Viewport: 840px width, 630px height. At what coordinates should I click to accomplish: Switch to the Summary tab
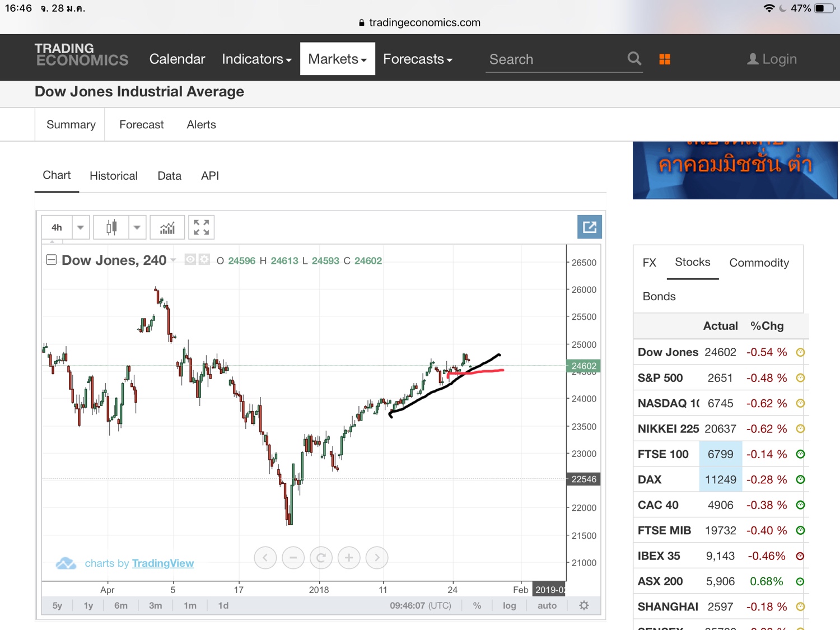coord(71,124)
